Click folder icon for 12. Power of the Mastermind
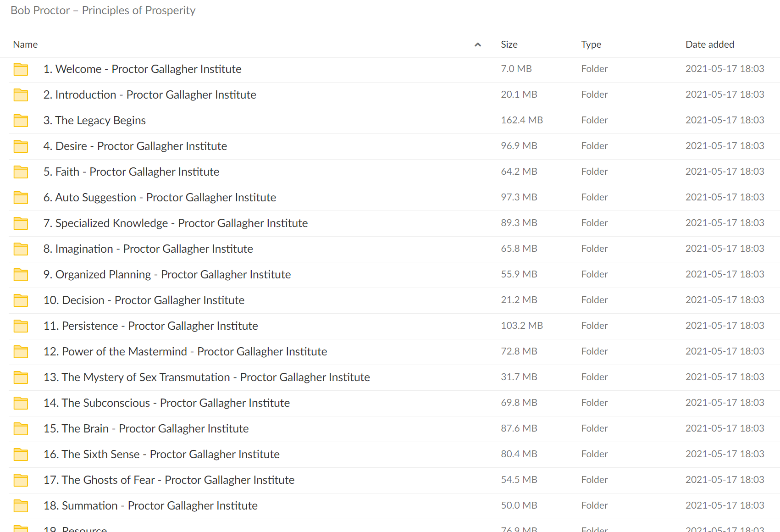 point(21,352)
